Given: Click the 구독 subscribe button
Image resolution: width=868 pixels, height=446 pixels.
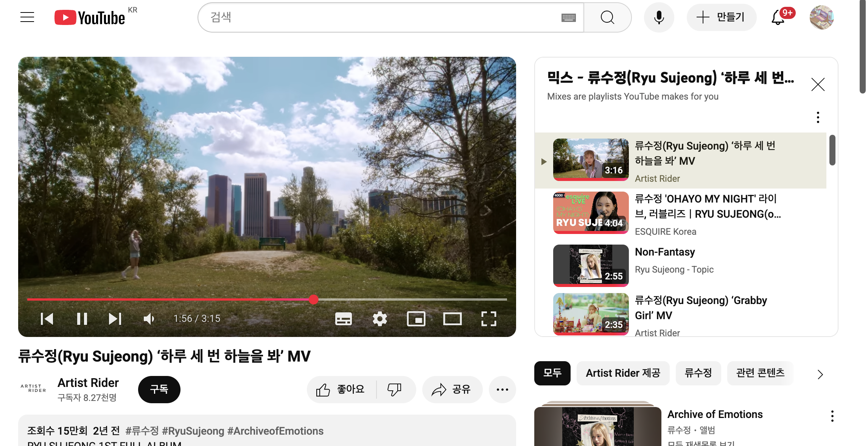Looking at the screenshot, I should [x=159, y=389].
